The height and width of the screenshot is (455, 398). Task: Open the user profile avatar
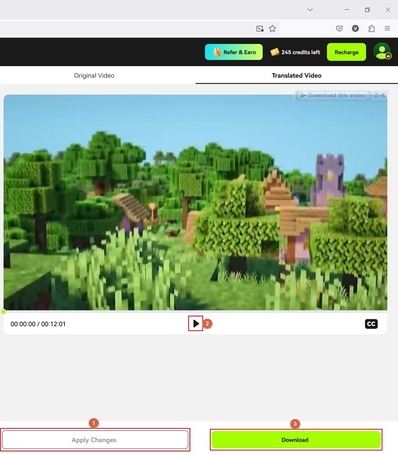[382, 52]
